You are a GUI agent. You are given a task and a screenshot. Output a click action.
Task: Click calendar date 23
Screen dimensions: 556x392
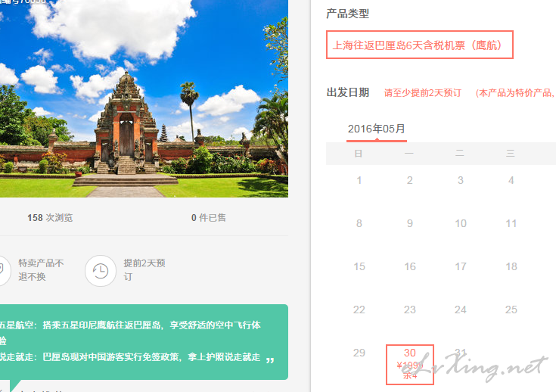click(410, 310)
